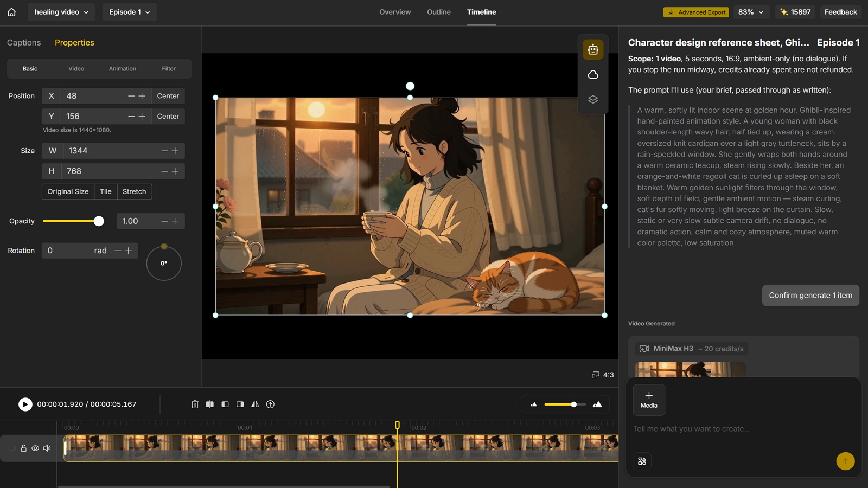Viewport: 868px width, 488px height.
Task: Click the Advanced Export button
Action: point(696,12)
